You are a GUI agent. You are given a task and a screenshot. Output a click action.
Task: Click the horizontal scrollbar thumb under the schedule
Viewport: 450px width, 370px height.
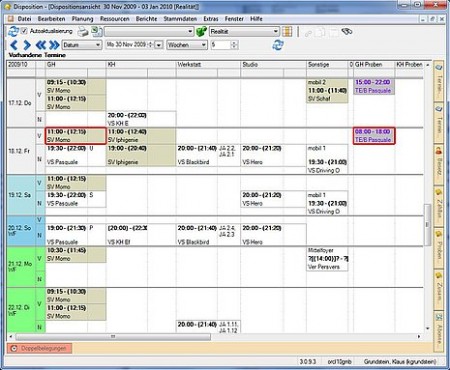[x=113, y=337]
